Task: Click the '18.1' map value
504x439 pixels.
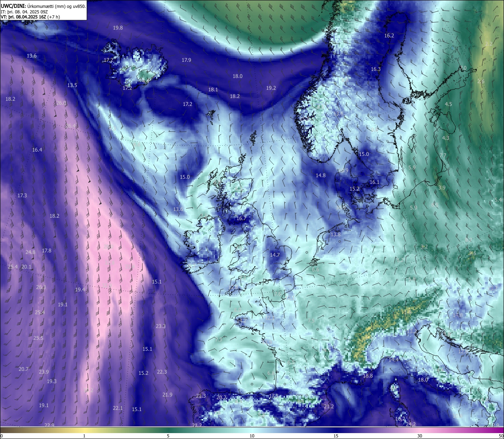Action: click(x=213, y=89)
